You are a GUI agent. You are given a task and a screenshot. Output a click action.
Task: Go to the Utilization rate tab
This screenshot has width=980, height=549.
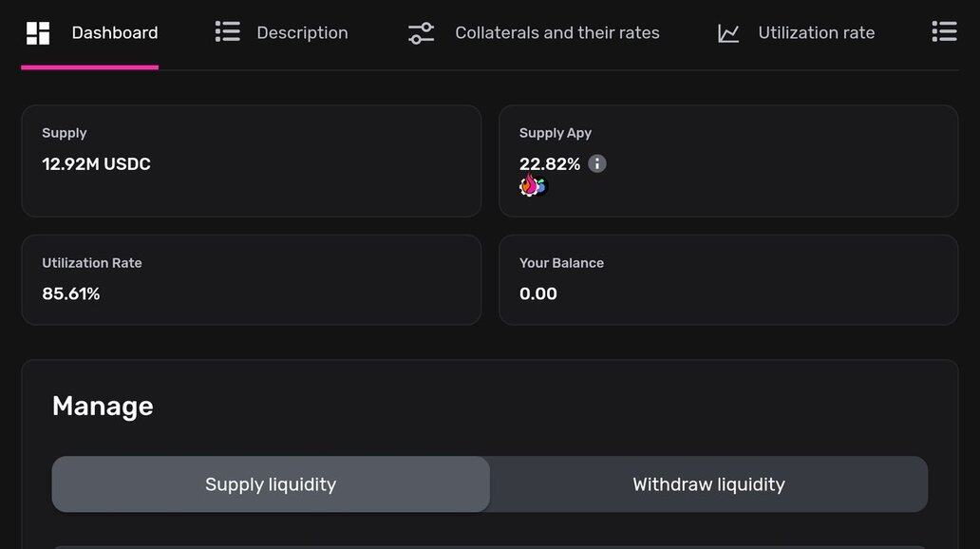tap(816, 33)
